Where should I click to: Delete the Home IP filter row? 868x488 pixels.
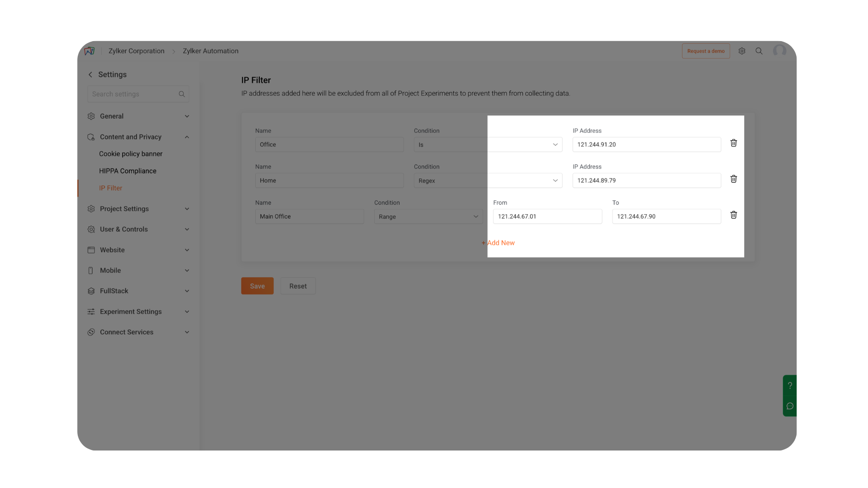coord(733,179)
